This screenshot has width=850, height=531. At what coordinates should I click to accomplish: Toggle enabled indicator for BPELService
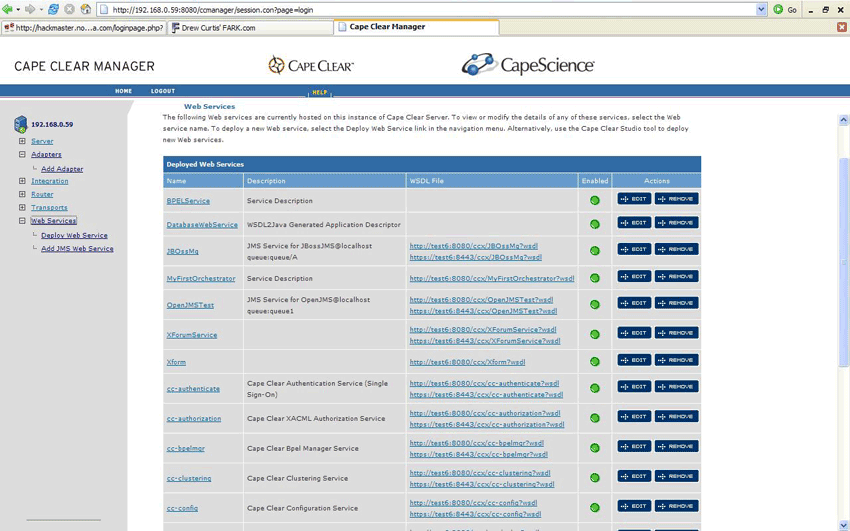coord(594,200)
